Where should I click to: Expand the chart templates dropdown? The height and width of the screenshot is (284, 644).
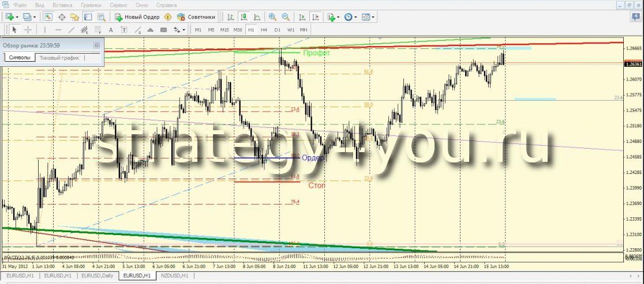point(373,17)
